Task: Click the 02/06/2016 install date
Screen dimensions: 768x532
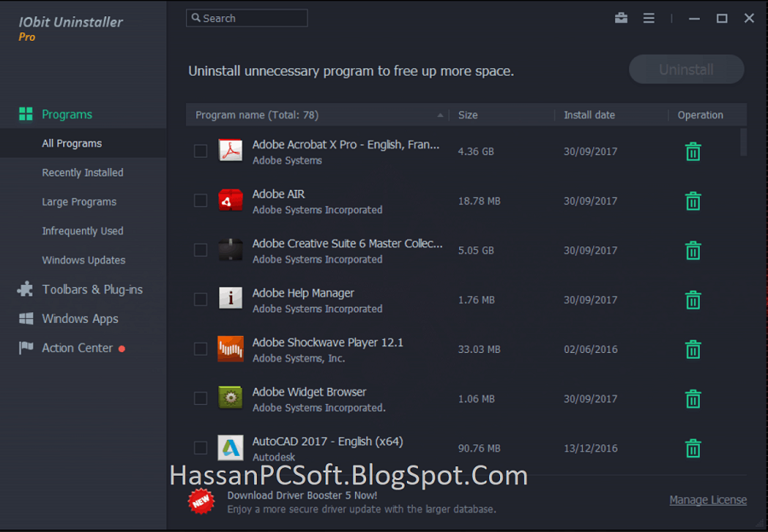Action: pos(591,350)
